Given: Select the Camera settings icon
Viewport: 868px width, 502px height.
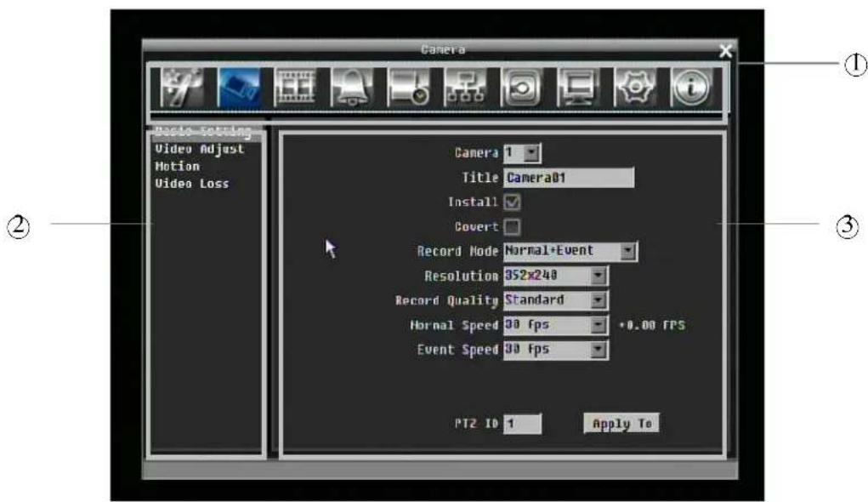Looking at the screenshot, I should coord(239,88).
